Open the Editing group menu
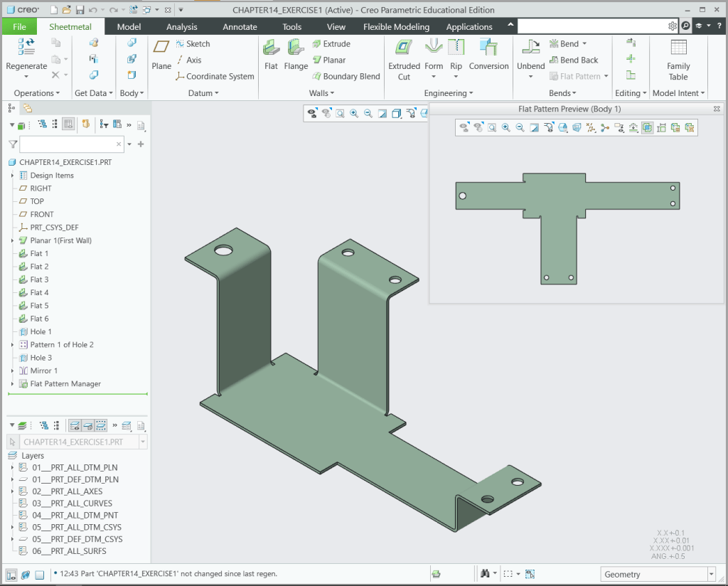 click(x=631, y=93)
